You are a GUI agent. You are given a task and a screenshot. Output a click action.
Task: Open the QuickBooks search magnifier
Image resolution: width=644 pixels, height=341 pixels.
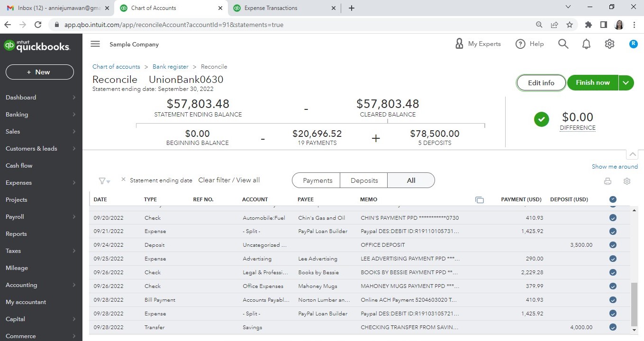[x=563, y=44]
